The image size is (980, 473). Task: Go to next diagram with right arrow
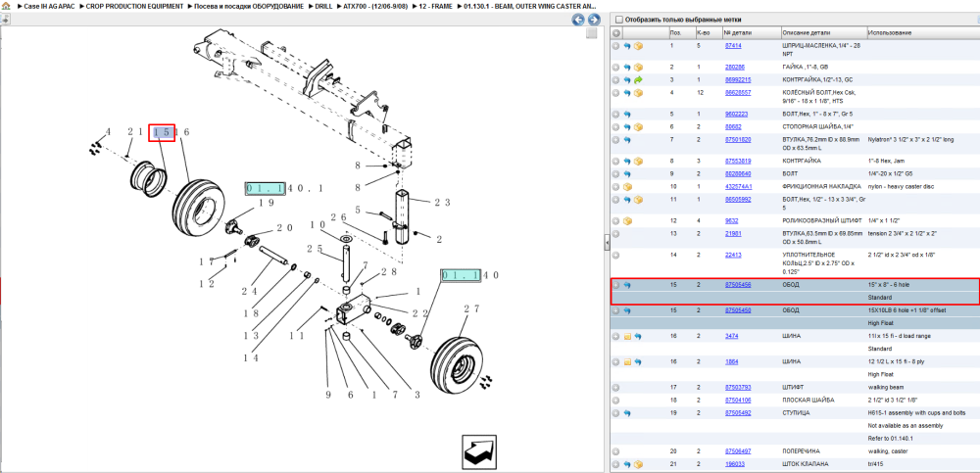[594, 20]
